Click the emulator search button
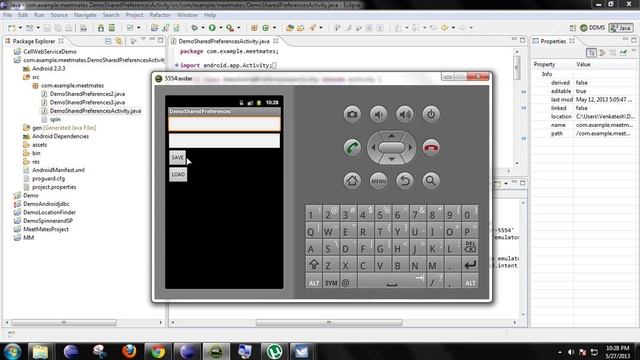The height and width of the screenshot is (360, 640). pyautogui.click(x=431, y=180)
